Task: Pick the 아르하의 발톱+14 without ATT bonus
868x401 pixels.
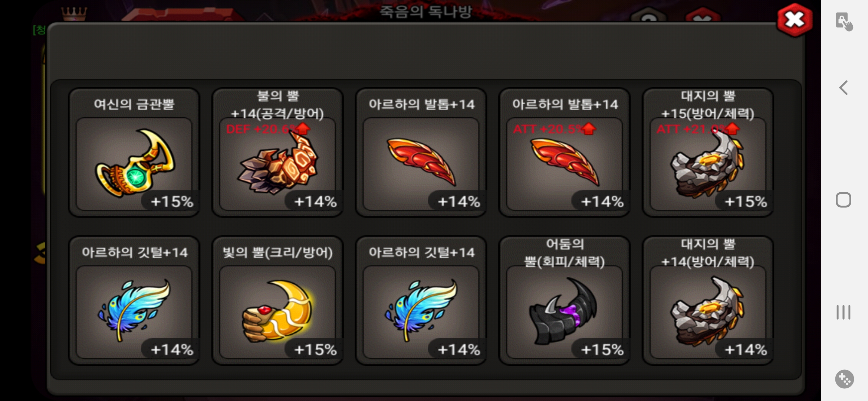Action: 421,152
